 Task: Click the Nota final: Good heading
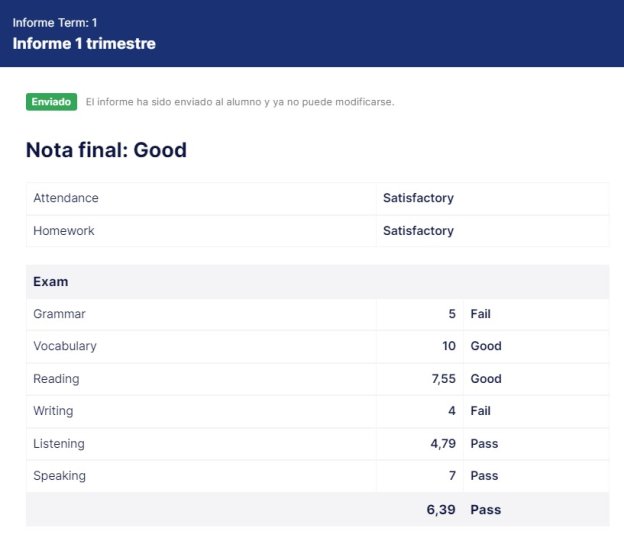tap(106, 150)
